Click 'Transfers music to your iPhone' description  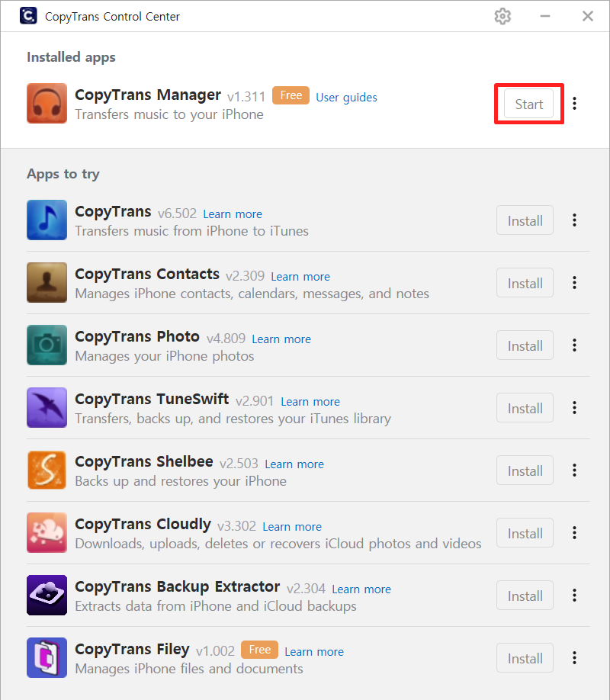pyautogui.click(x=169, y=114)
